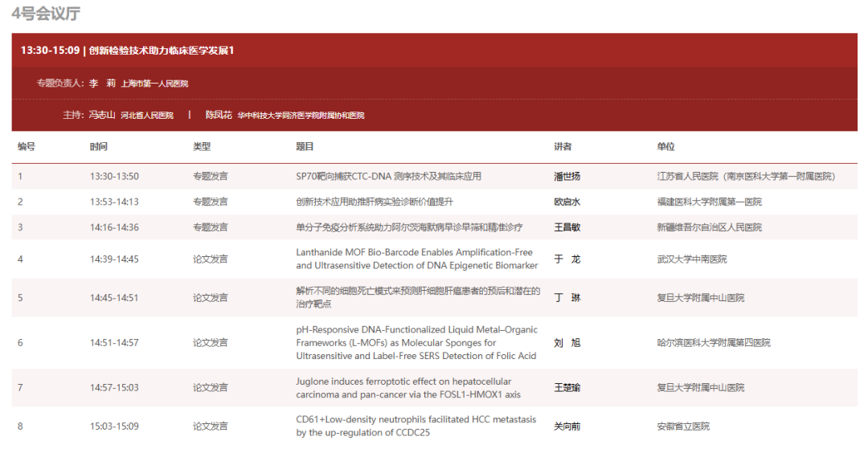This screenshot has width=868, height=453.
Task: Click host name 冯志山
Action: click(102, 115)
